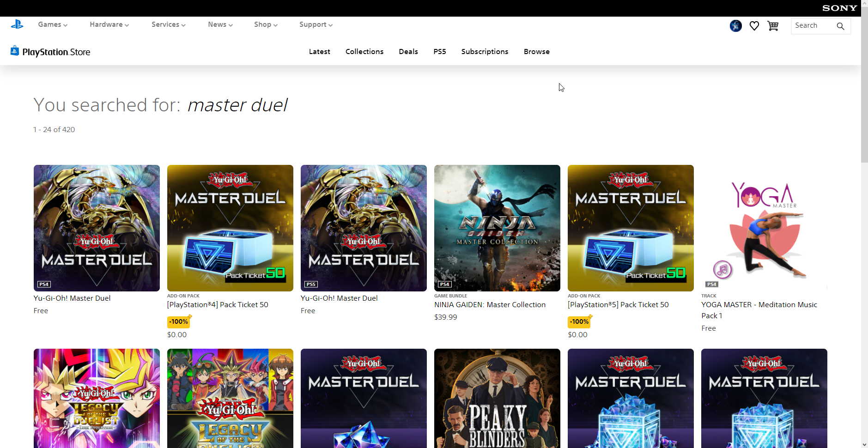
Task: Click the search magnifier icon
Action: point(840,26)
